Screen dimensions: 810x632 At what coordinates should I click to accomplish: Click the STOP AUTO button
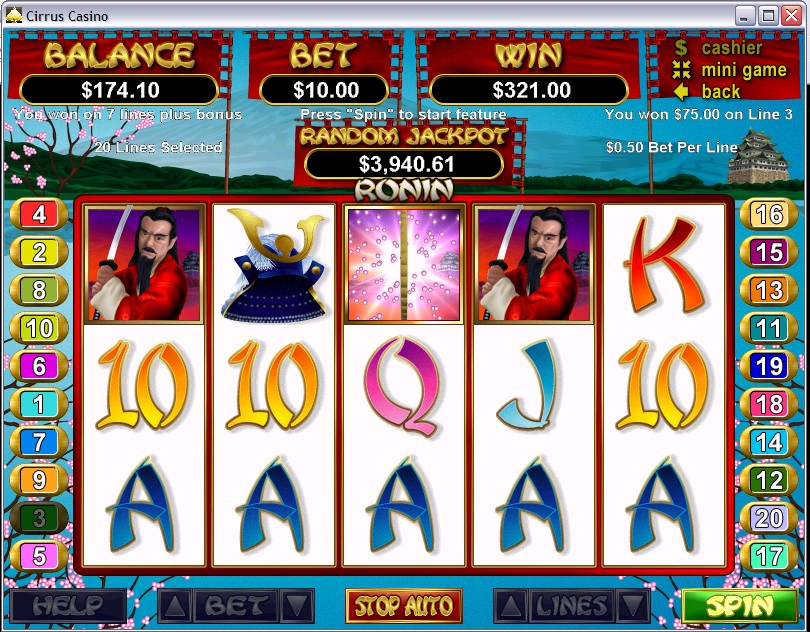(x=403, y=605)
